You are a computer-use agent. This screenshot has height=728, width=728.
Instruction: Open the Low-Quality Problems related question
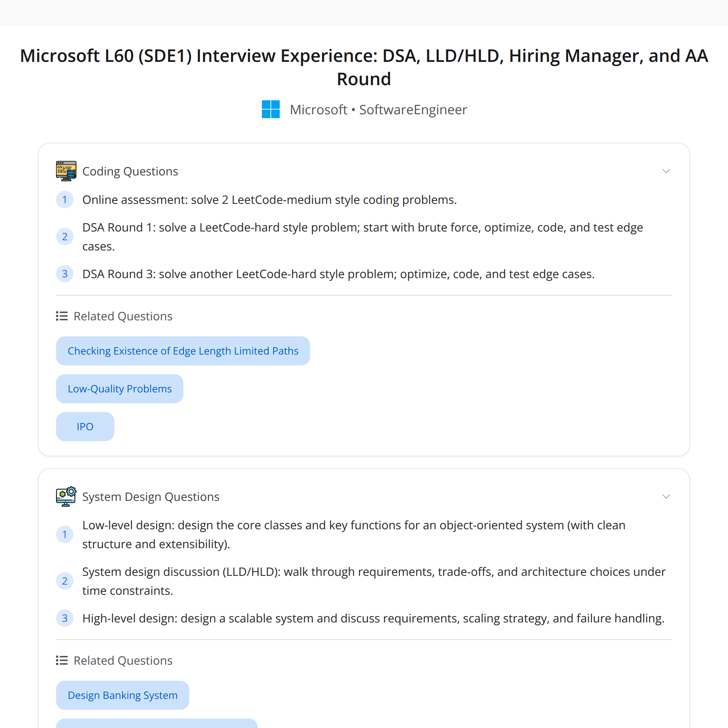tap(119, 388)
